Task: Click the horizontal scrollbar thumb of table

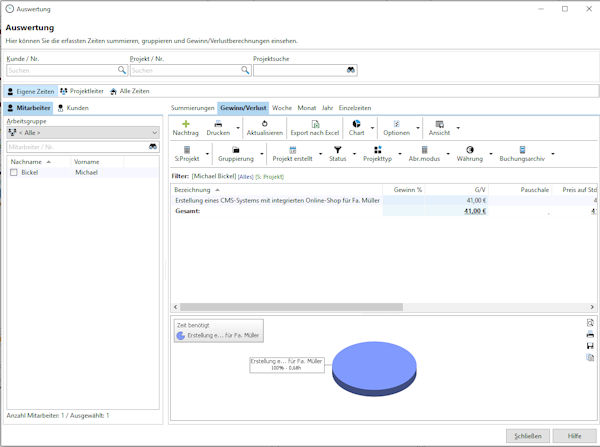Action: click(x=291, y=307)
